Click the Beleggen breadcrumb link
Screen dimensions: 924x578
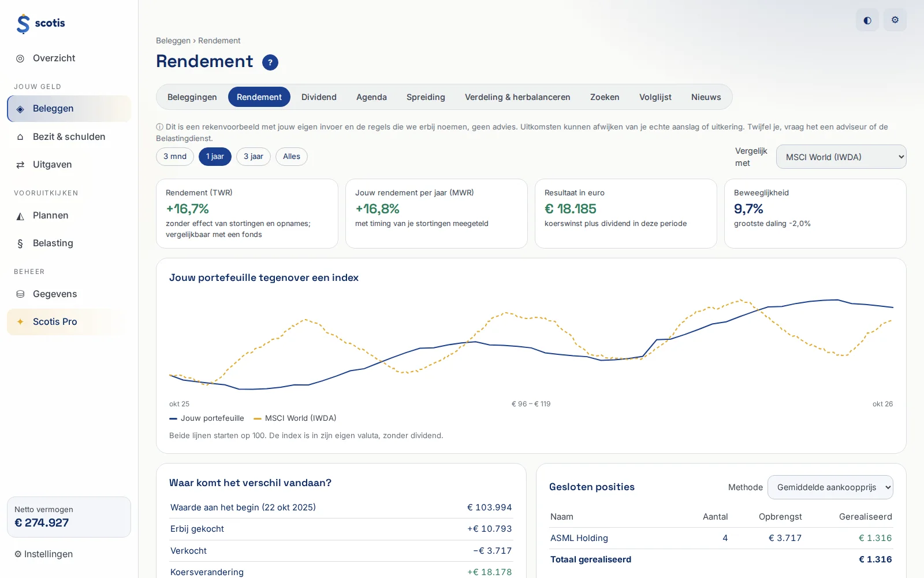173,41
